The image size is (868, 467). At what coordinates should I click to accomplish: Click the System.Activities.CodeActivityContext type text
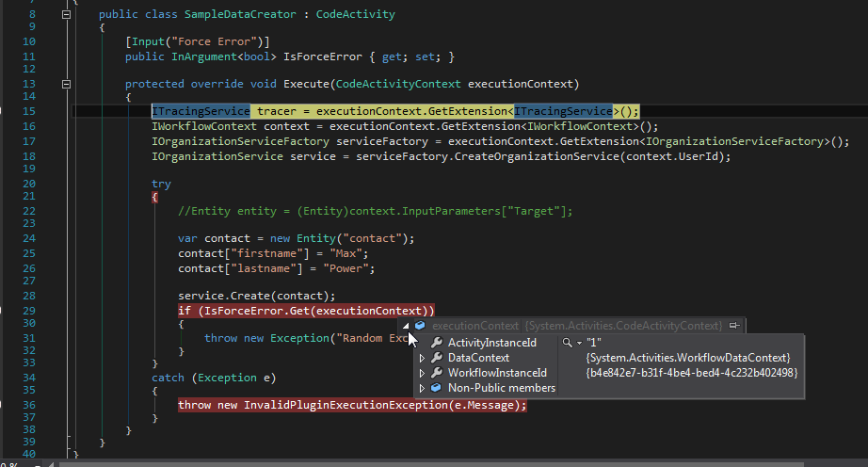tap(623, 326)
